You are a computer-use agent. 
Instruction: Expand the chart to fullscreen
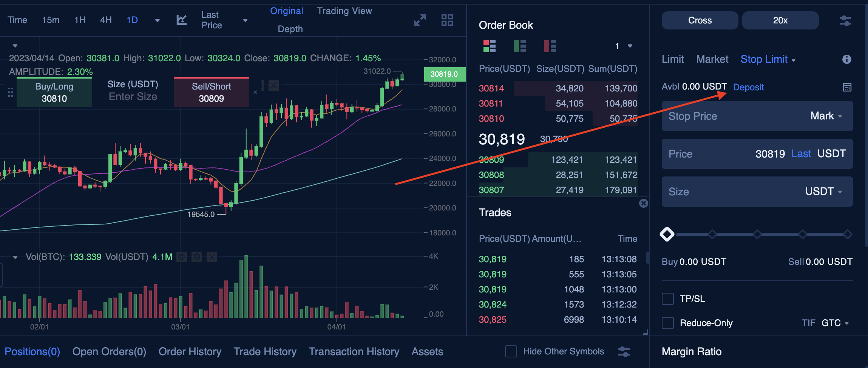click(x=420, y=20)
